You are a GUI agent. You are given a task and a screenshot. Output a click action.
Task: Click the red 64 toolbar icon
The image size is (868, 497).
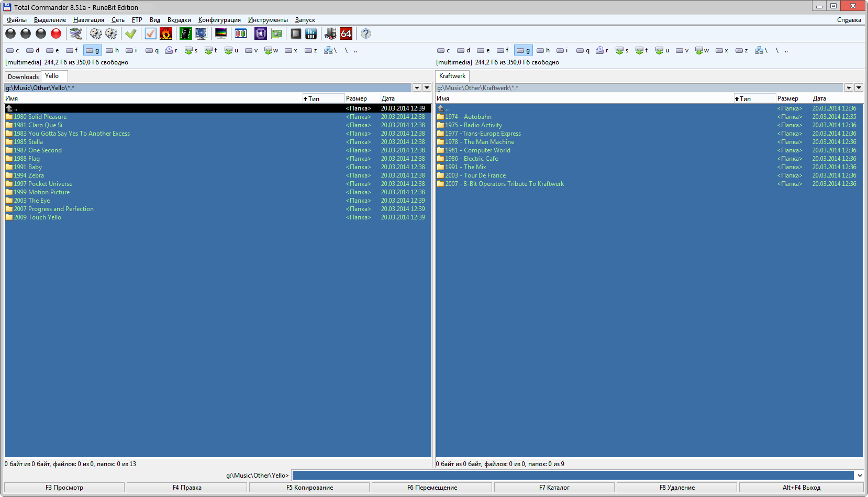[346, 34]
